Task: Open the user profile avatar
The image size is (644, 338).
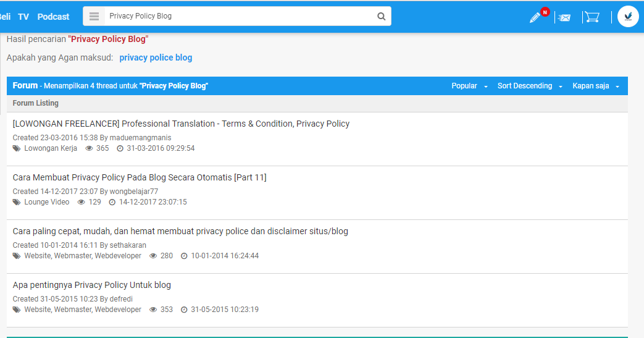Action: (x=628, y=17)
